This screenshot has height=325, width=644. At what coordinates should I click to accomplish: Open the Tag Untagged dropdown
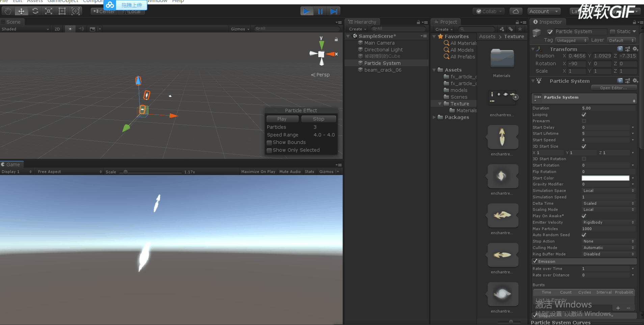click(x=572, y=40)
